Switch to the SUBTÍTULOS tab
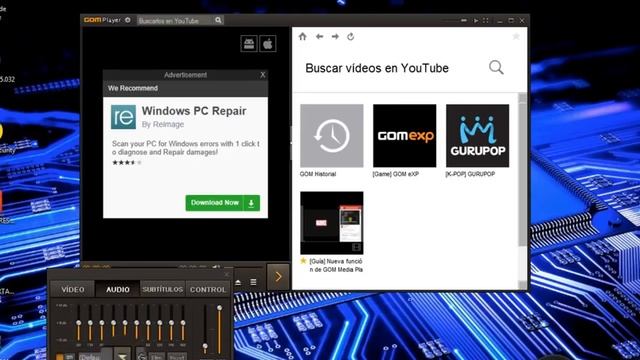This screenshot has width=640, height=360. [162, 289]
